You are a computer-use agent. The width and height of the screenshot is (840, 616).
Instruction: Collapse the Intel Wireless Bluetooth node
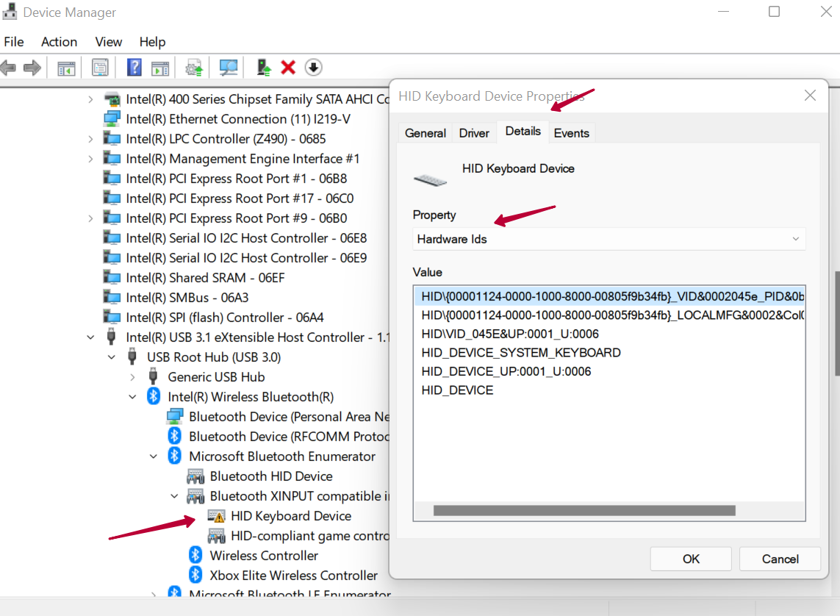point(132,396)
